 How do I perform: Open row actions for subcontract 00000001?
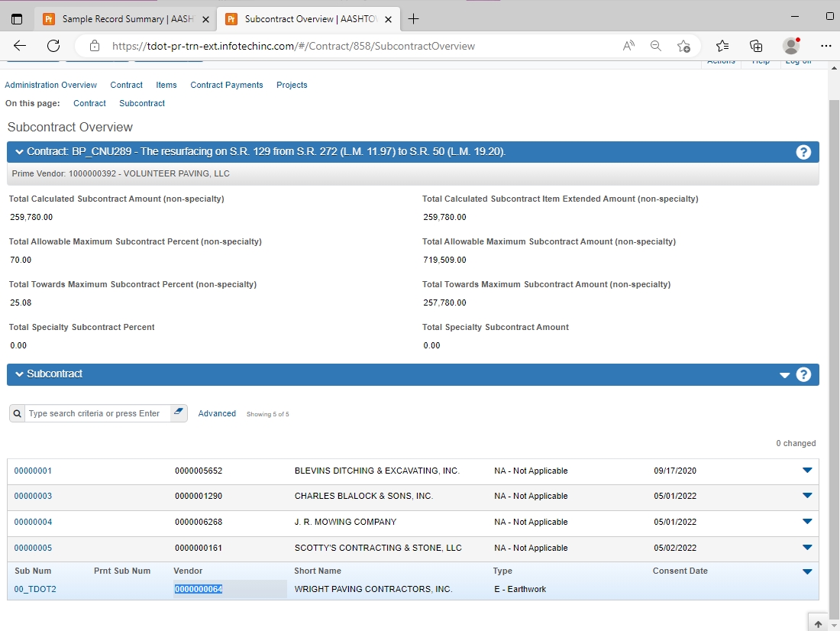pos(807,470)
